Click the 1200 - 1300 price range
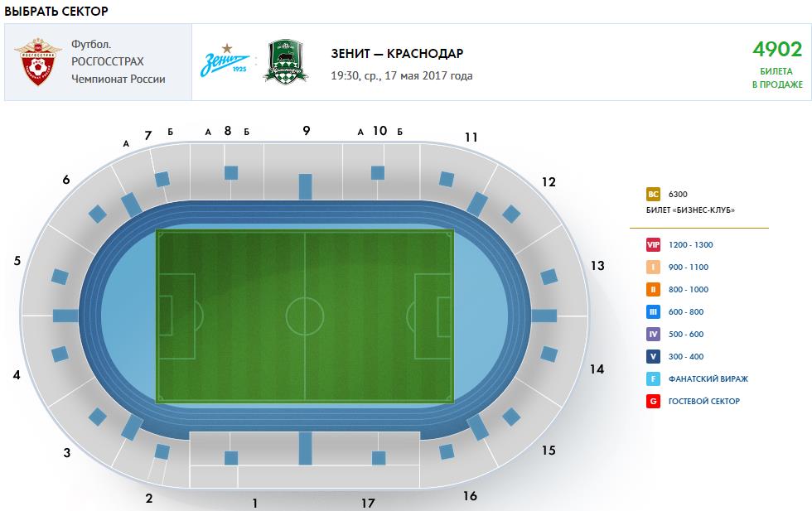812x511 pixels. (x=690, y=245)
